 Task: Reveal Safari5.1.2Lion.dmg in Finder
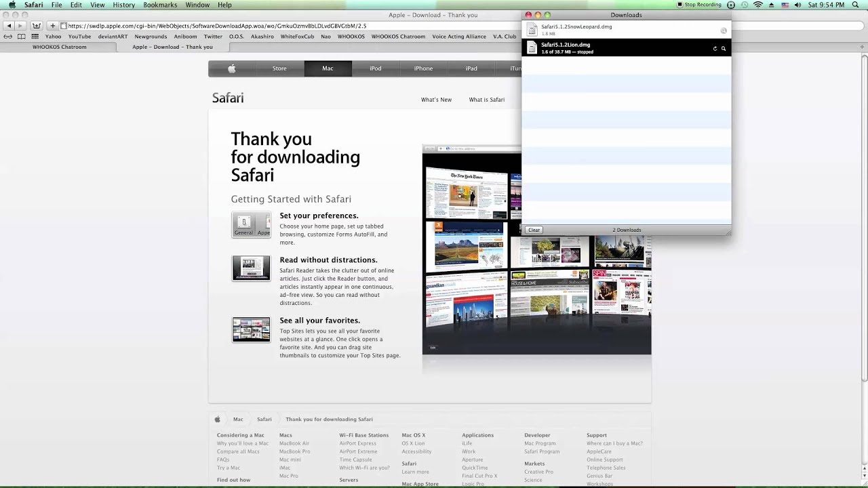(x=724, y=49)
